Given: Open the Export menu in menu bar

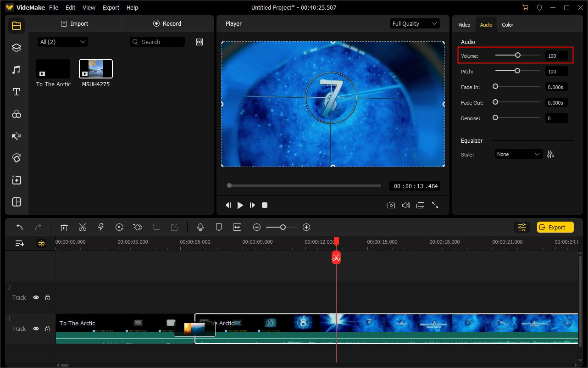Looking at the screenshot, I should coord(111,8).
